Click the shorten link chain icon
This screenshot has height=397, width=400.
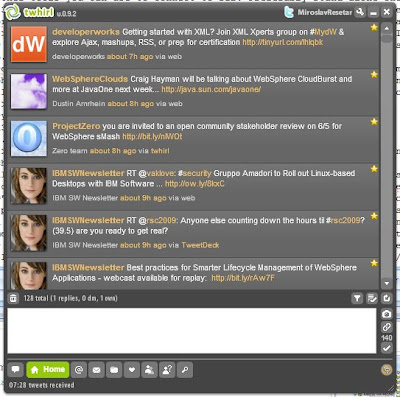coord(387,327)
